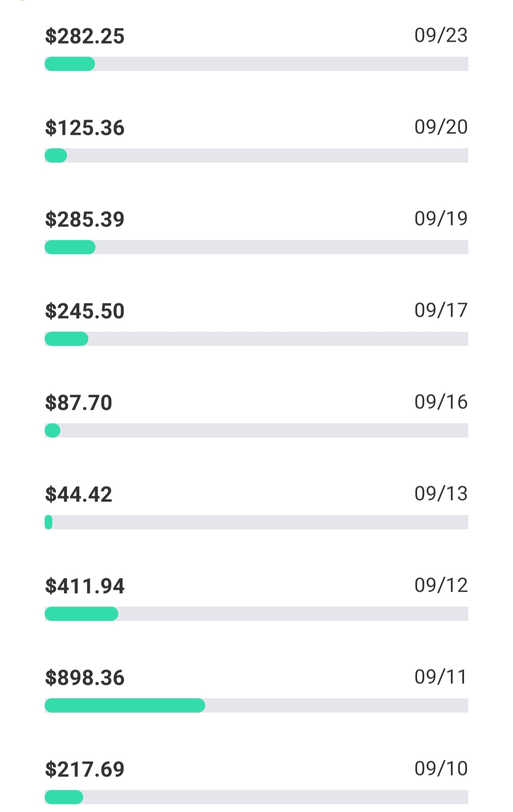Image resolution: width=513 pixels, height=812 pixels.
Task: Select the $282.25 amount entry
Action: click(x=85, y=37)
